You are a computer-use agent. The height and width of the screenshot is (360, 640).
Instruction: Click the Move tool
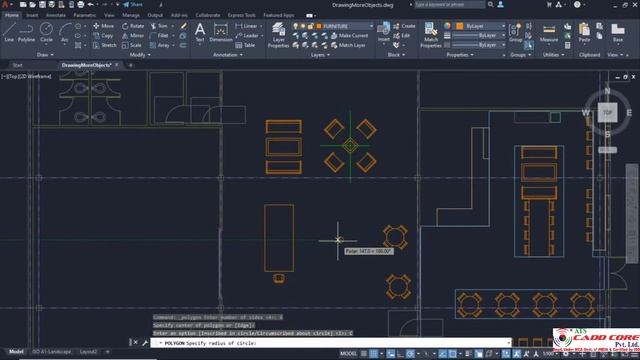[x=104, y=26]
